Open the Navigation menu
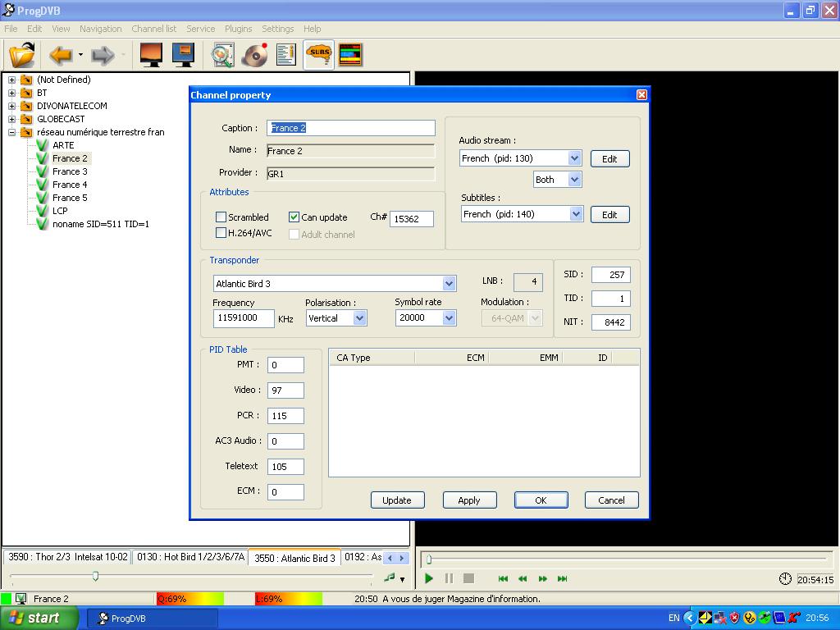The width and height of the screenshot is (840, 630). tap(101, 29)
